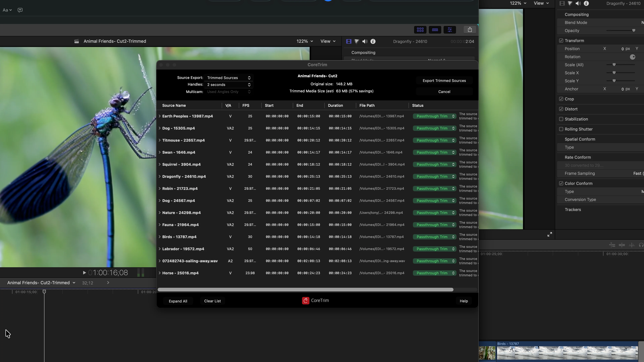Screen dimensions: 644x362
Task: Click the CoreTrim logo icon
Action: click(306, 300)
